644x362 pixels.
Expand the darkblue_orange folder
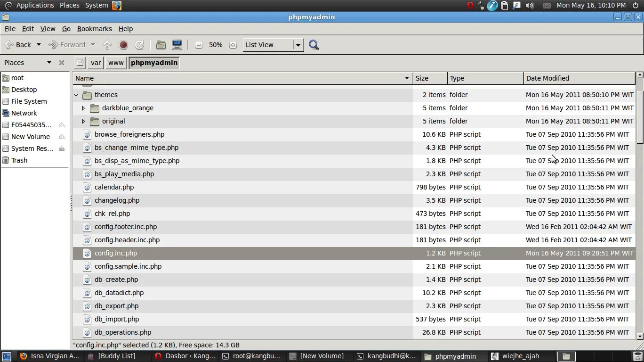coord(83,108)
